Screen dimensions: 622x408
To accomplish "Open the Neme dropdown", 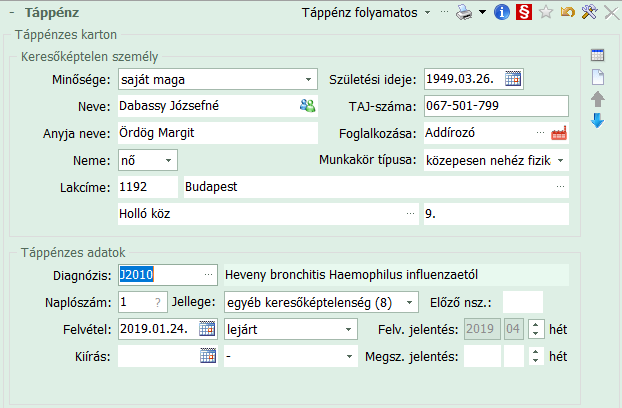I will point(168,159).
